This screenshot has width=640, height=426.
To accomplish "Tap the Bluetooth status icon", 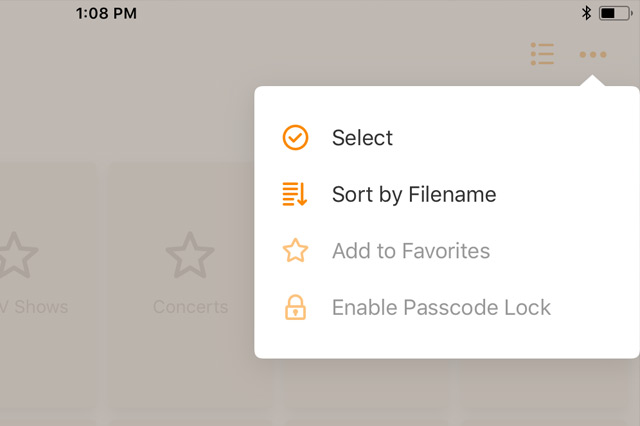I will [586, 13].
